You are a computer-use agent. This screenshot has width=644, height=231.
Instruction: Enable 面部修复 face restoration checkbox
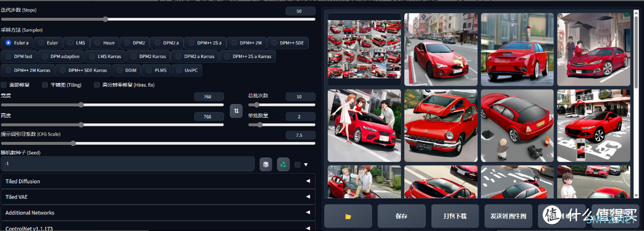tap(4, 85)
